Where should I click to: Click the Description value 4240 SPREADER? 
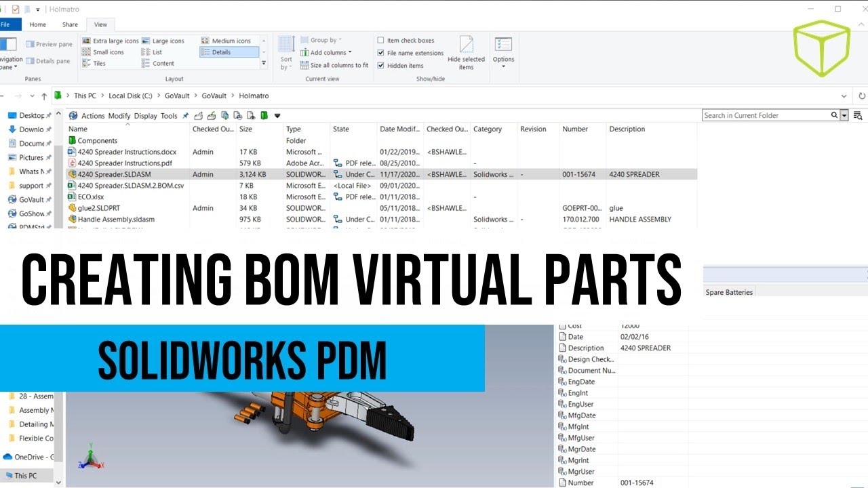click(645, 348)
